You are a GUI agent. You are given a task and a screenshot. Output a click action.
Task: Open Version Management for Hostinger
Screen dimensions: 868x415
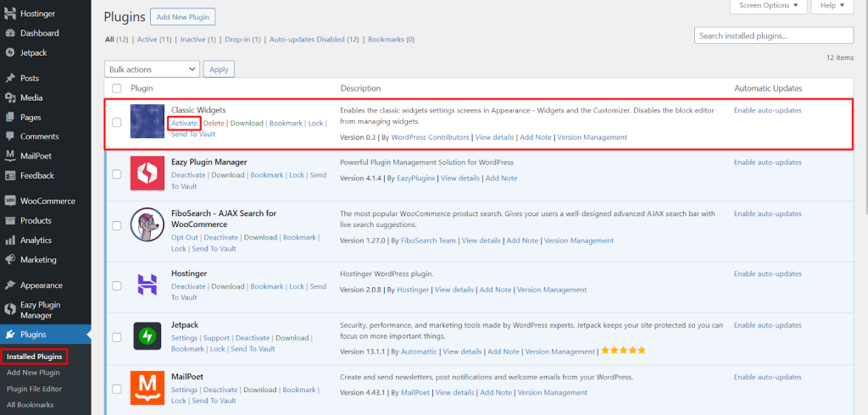(x=552, y=290)
